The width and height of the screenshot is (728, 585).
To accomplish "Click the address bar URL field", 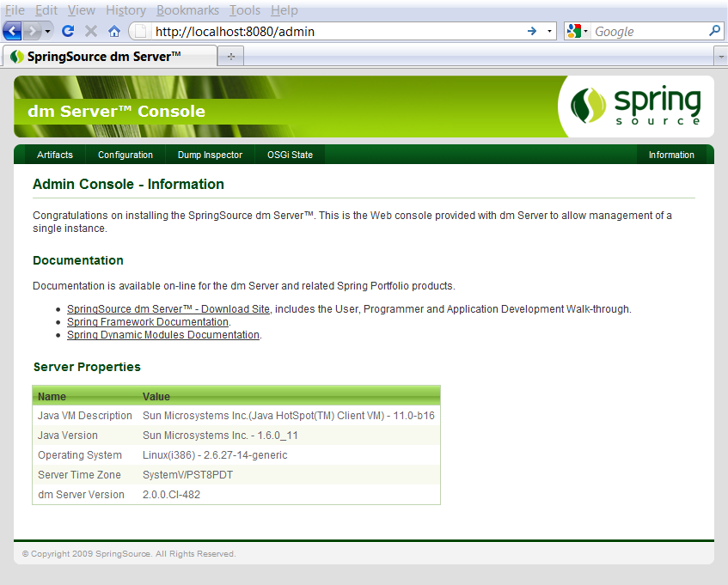I will tap(337, 32).
